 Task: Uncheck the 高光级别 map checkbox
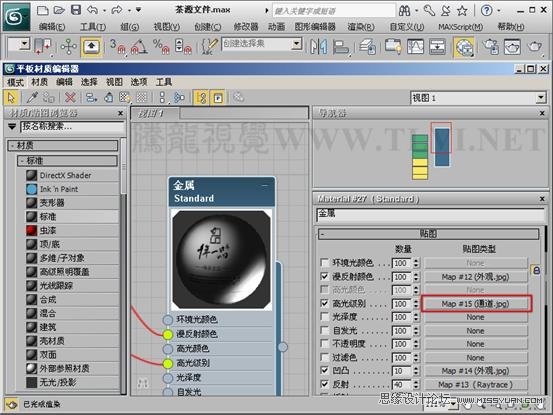[324, 303]
